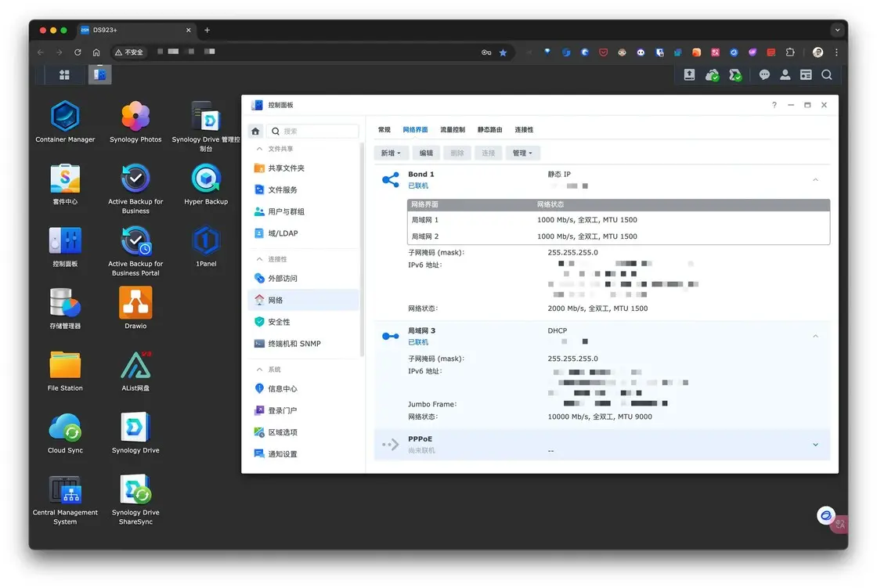Open DSM main menu grid icon
The width and height of the screenshot is (877, 588).
click(64, 74)
